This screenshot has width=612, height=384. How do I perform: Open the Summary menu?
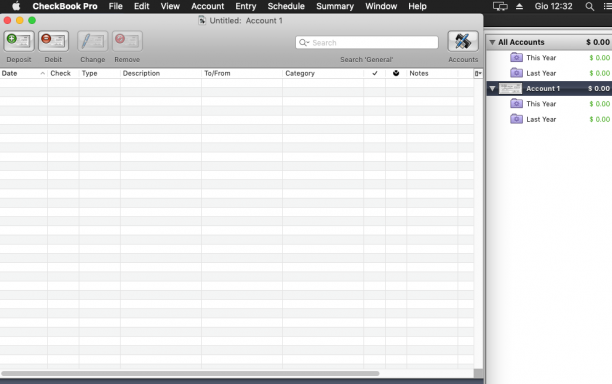point(335,6)
